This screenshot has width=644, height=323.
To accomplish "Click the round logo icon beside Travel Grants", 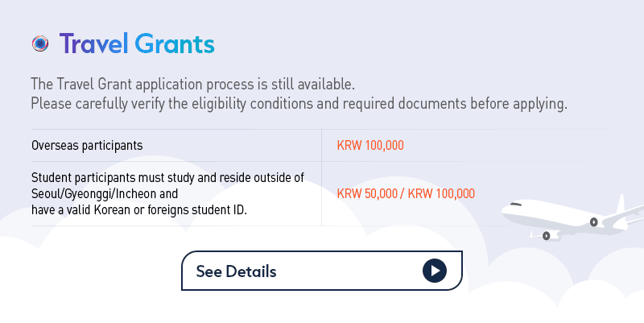I will pos(40,43).
